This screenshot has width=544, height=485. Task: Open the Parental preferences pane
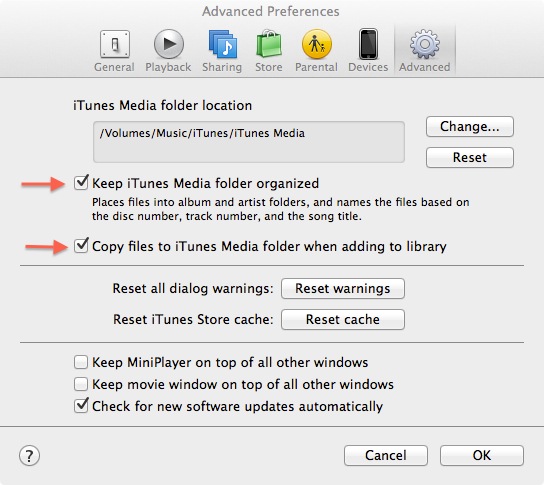pyautogui.click(x=316, y=51)
